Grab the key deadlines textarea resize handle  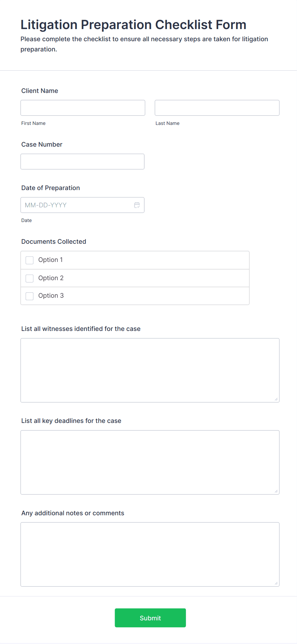[276, 491]
